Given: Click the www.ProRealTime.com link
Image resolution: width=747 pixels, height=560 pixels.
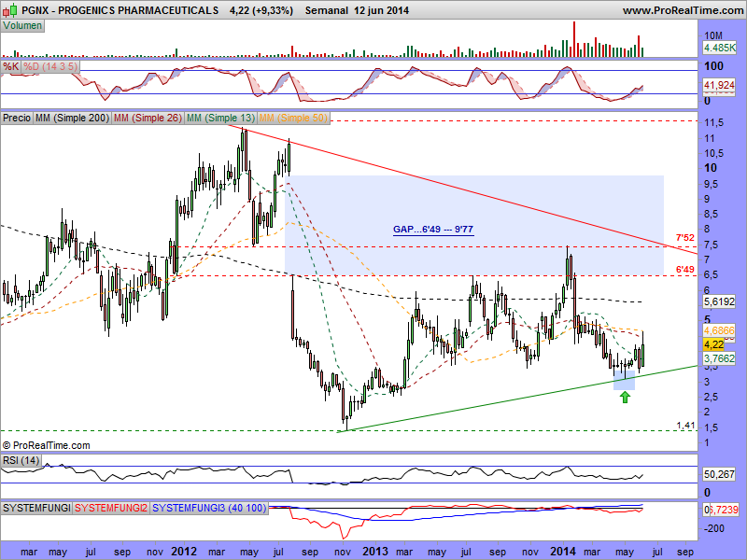Looking at the screenshot, I should click(683, 10).
